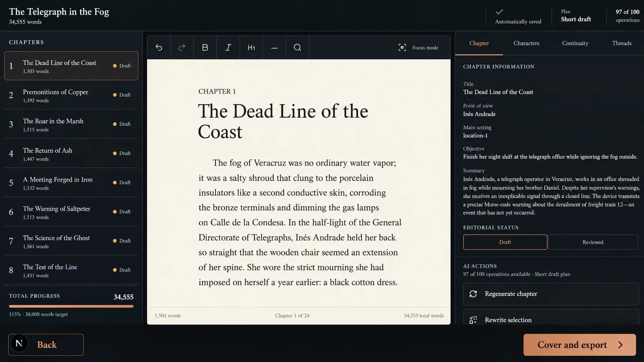Viewport: 644px width, 362px height.
Task: Click the Point of view value Inés Andrade
Action: [x=479, y=114]
